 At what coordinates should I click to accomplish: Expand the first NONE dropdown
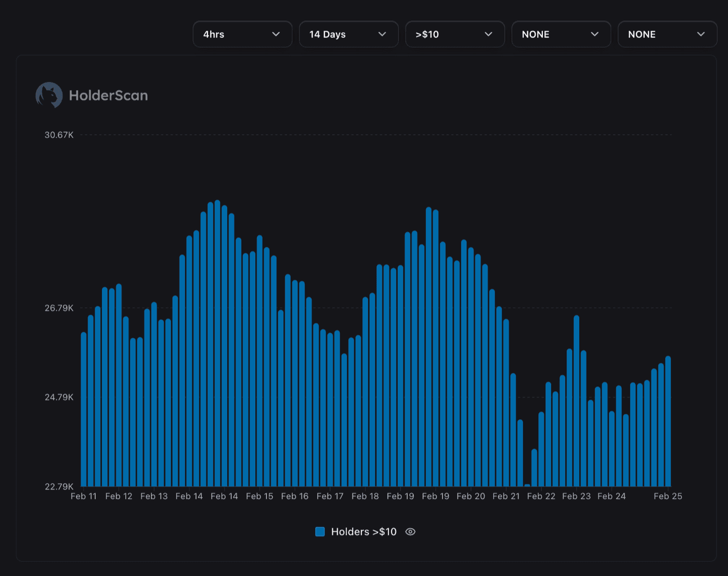pyautogui.click(x=561, y=34)
